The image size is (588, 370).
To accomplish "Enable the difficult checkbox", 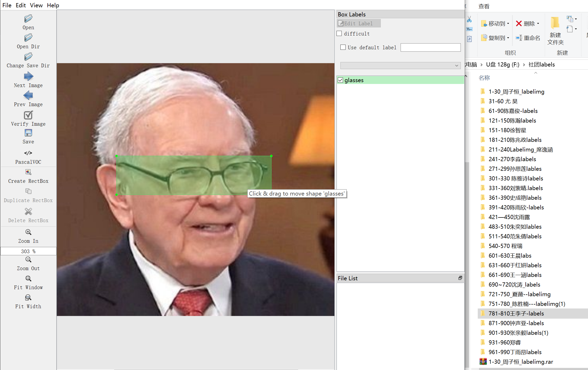I will click(x=339, y=33).
